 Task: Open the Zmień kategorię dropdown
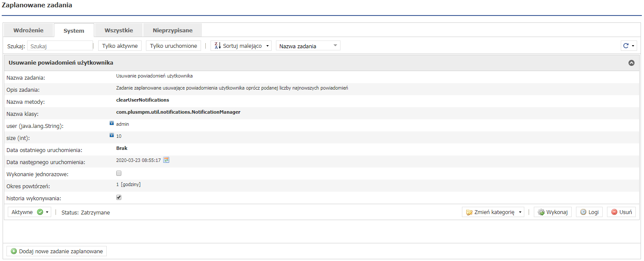point(493,212)
